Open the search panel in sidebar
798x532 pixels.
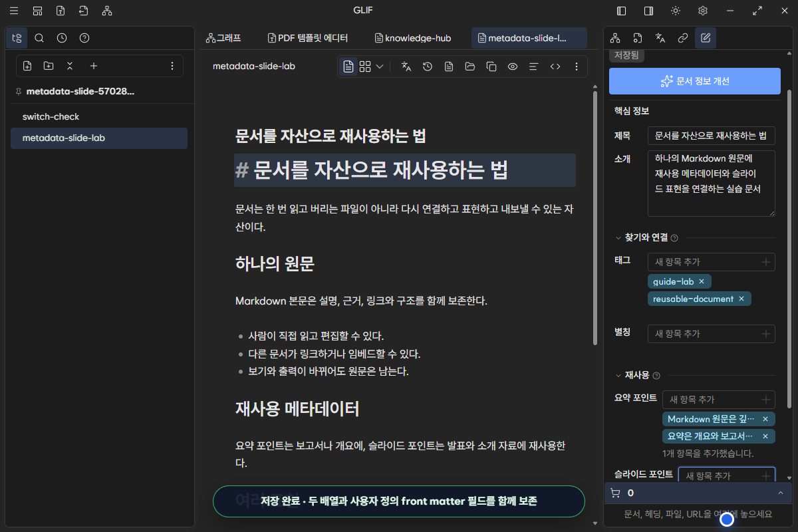point(39,38)
